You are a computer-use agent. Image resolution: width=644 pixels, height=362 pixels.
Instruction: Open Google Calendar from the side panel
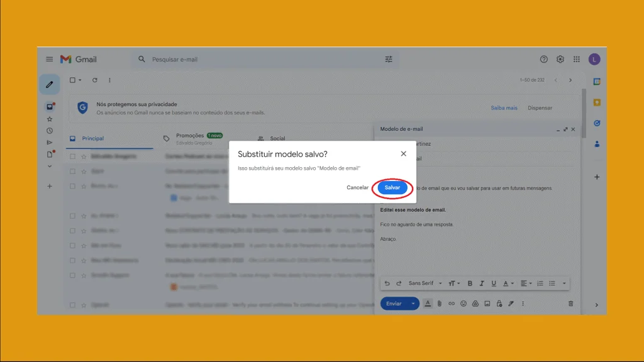point(596,82)
